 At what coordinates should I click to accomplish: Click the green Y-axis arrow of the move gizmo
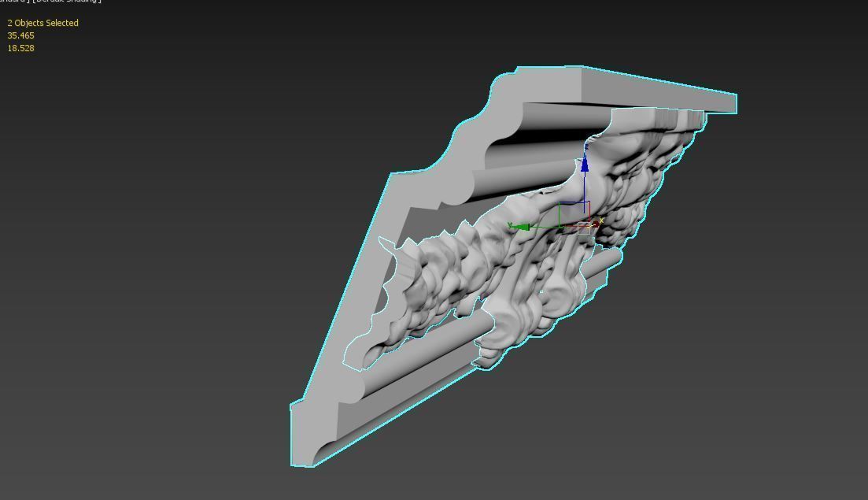(x=519, y=227)
